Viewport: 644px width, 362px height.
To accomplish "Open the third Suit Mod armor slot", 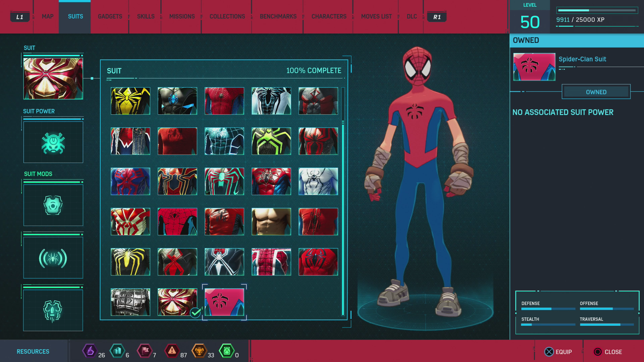I will (x=53, y=310).
